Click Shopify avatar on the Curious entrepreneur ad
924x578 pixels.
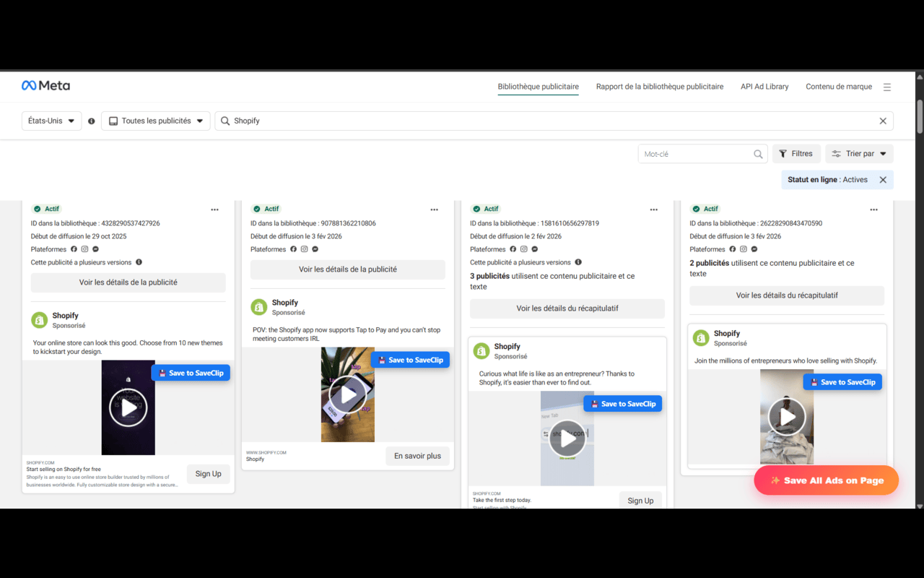tap(481, 350)
